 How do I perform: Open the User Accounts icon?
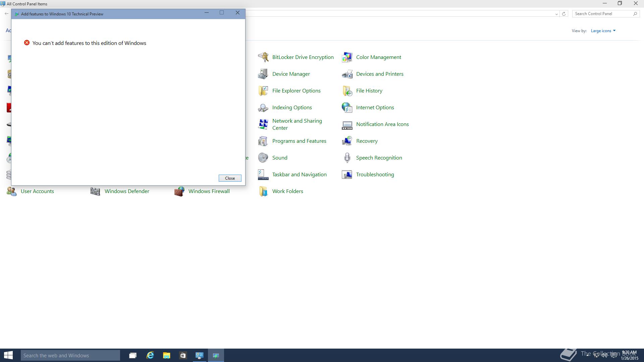coord(12,191)
